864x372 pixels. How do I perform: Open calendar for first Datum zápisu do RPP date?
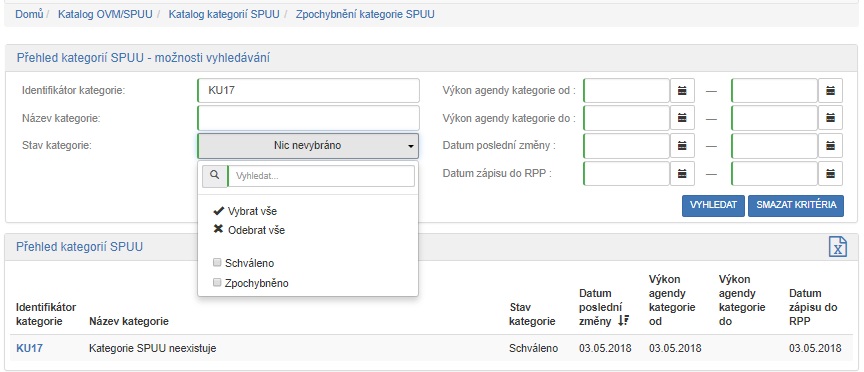coord(682,174)
